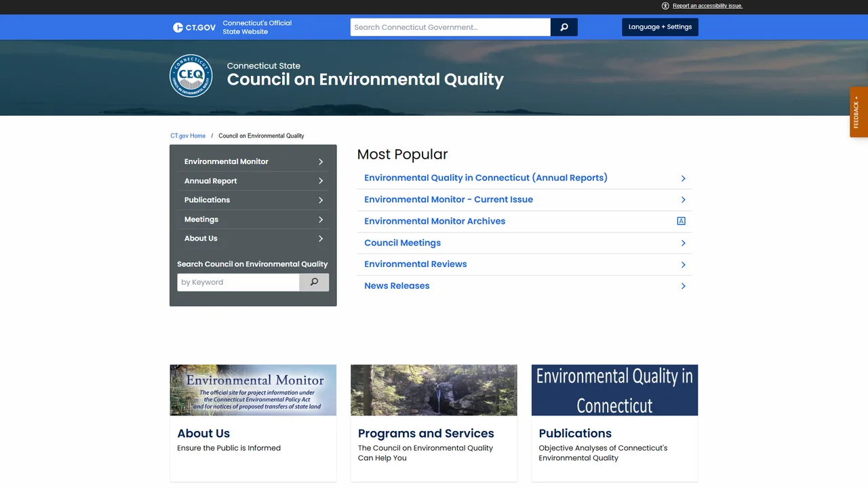Open the Council Meetings link
The height and width of the screenshot is (488, 868).
(402, 243)
